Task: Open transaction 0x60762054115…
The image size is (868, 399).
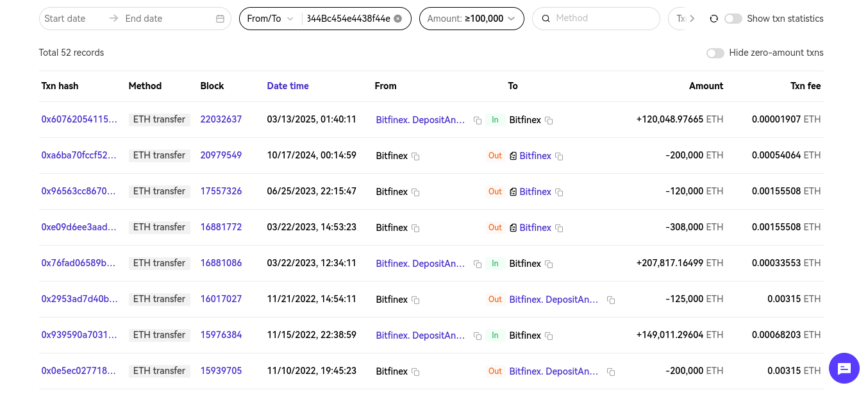Action: [79, 119]
